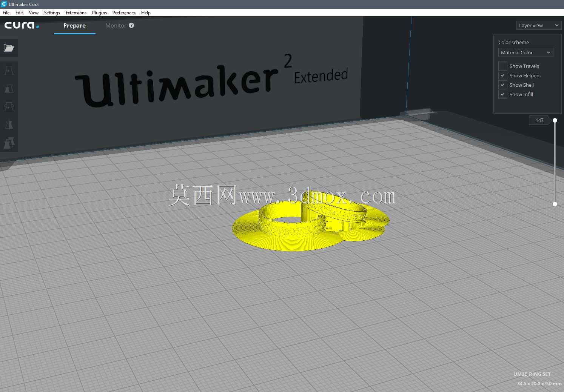Open the File menu
Screen dimensions: 564x392
[x=6, y=12]
